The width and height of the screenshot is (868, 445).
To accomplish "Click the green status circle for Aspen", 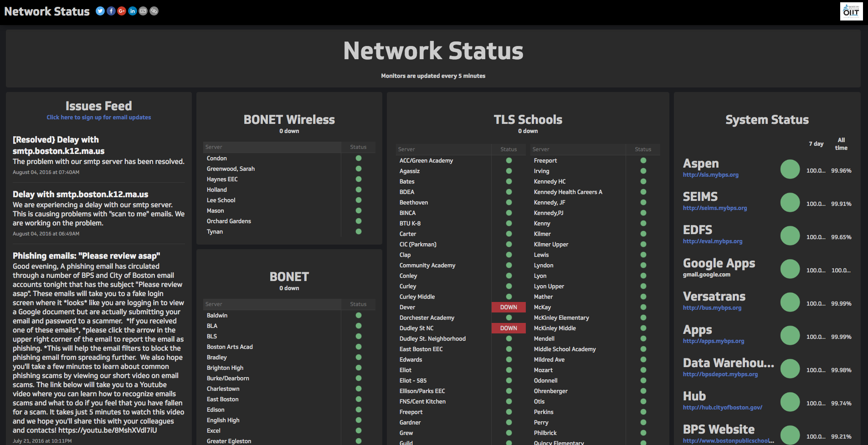I will 790,169.
